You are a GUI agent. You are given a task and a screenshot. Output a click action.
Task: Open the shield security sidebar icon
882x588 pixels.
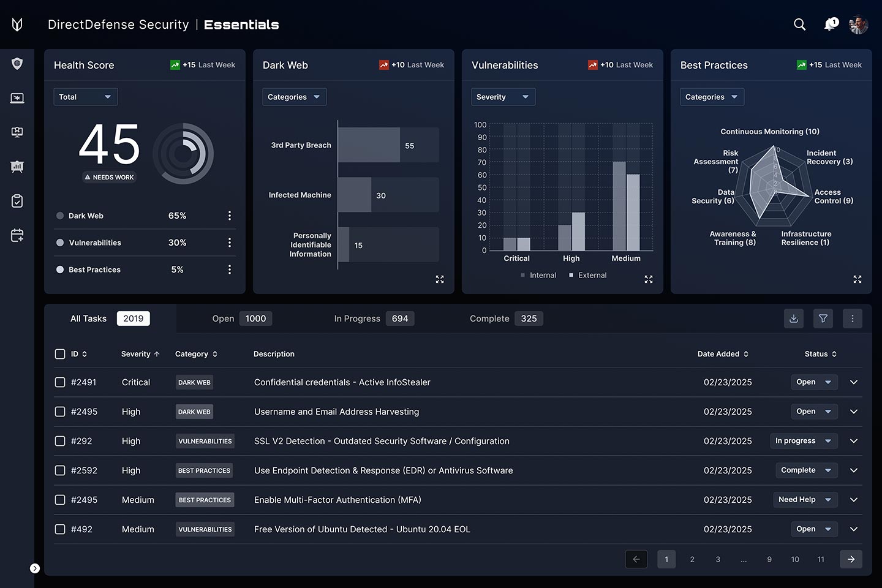pos(17,64)
